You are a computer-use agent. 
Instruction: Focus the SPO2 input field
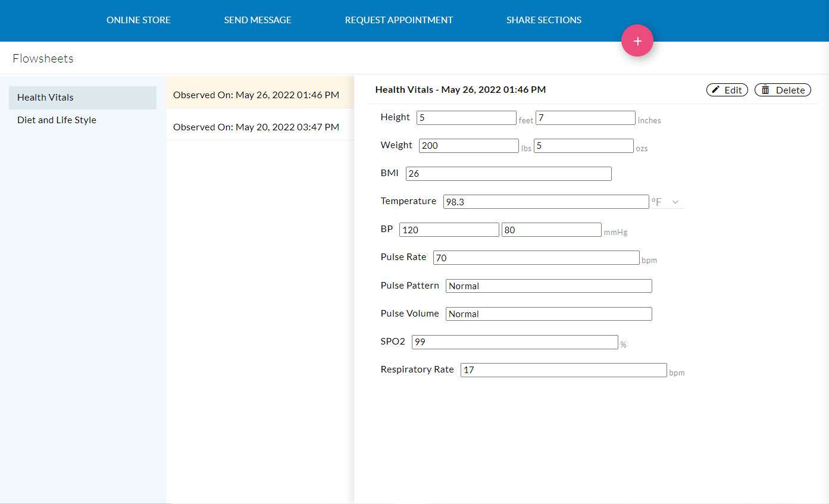515,342
